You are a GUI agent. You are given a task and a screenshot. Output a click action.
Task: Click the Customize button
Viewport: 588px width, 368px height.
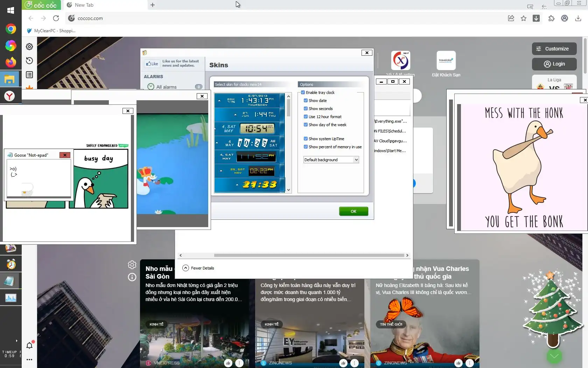(554, 49)
